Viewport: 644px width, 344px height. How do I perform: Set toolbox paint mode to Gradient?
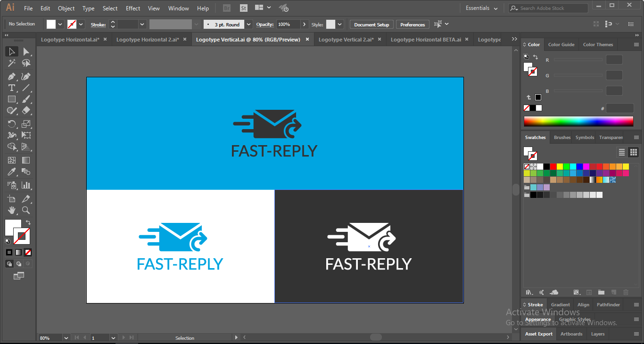(18, 252)
